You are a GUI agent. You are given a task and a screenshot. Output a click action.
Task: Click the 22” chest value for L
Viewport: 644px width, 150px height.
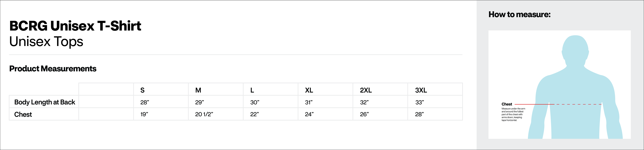click(254, 114)
